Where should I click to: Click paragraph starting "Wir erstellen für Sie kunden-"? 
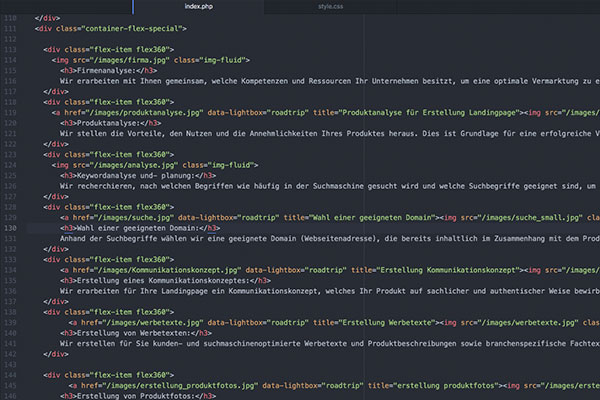point(329,343)
